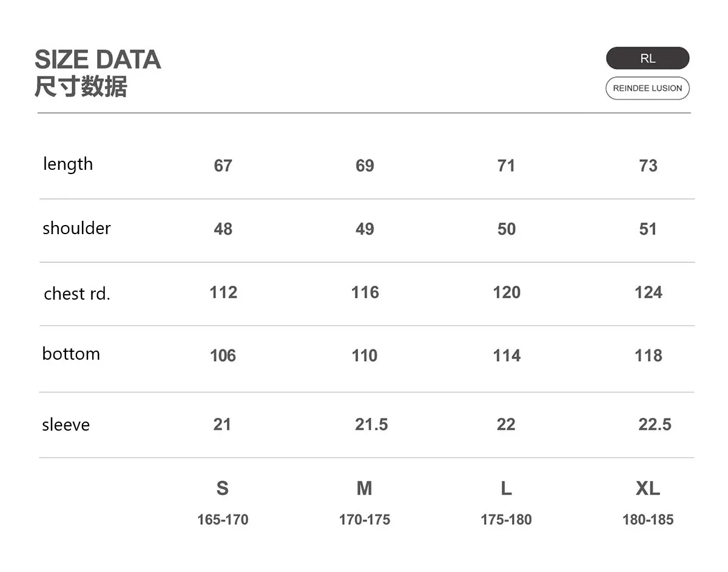Image resolution: width=728 pixels, height=572 pixels.
Task: Select the sleeve value 22.5
Action: pos(655,425)
